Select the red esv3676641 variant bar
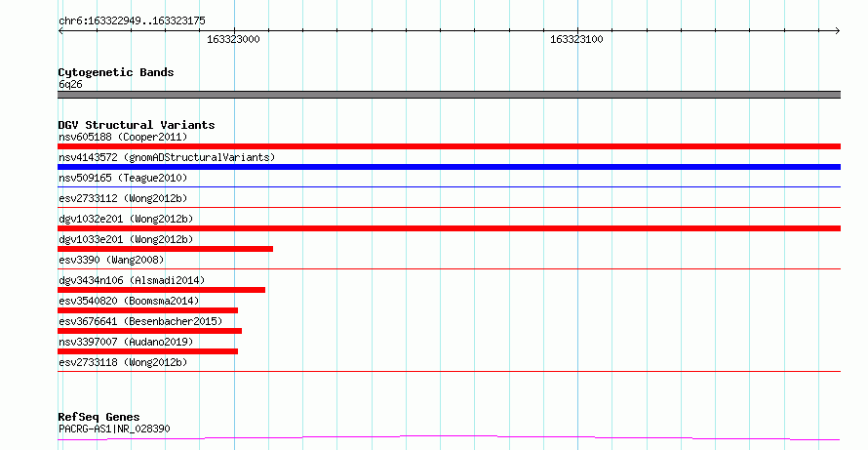Viewport: 868px width, 450px height. click(149, 331)
